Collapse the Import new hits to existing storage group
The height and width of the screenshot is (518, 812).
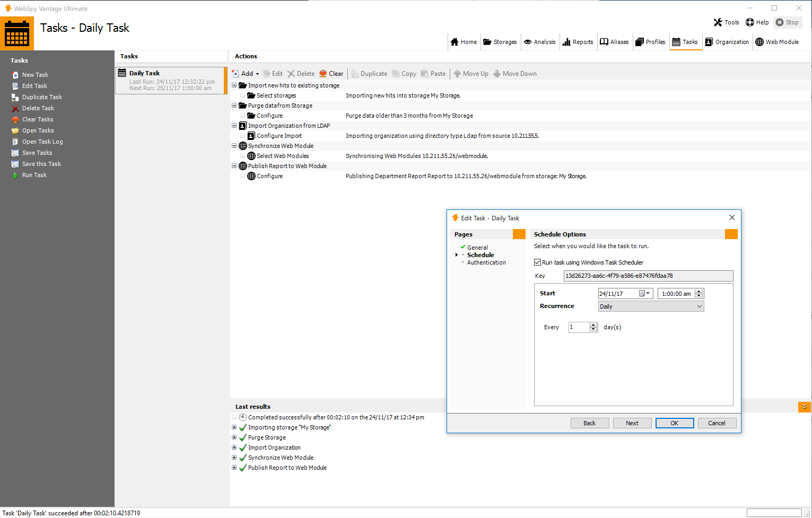pyautogui.click(x=234, y=85)
